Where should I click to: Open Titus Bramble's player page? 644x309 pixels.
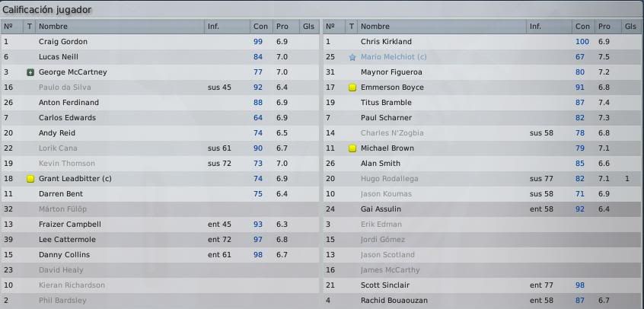point(386,102)
